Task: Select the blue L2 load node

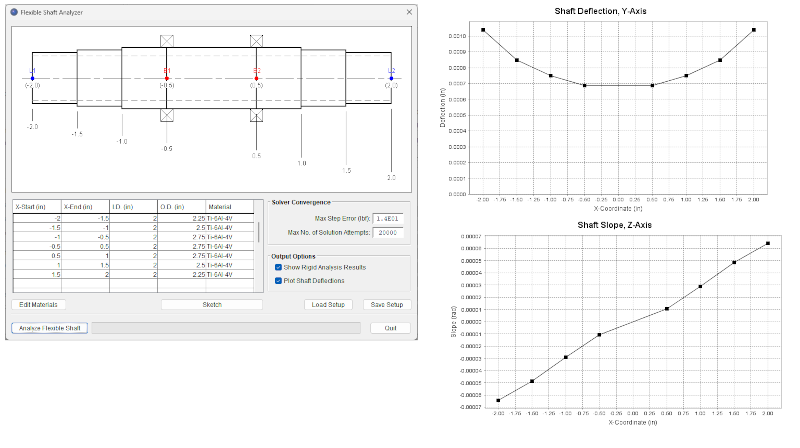Action: coord(392,77)
